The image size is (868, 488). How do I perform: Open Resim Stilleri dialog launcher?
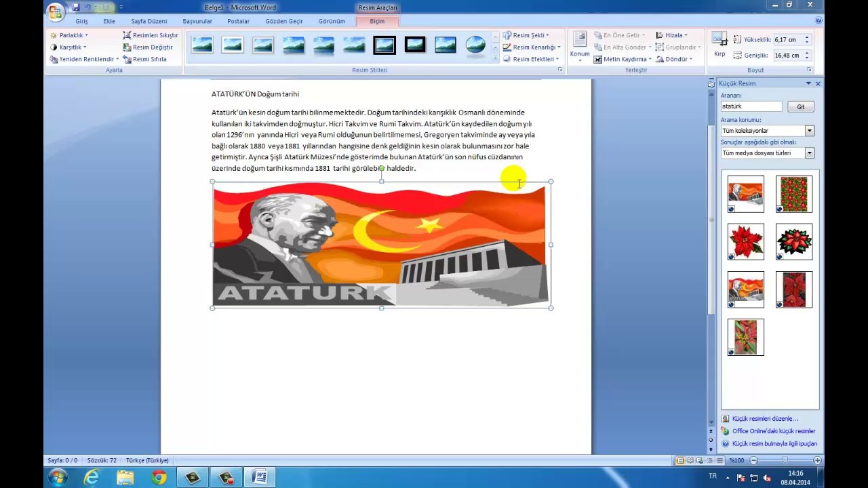pos(560,70)
